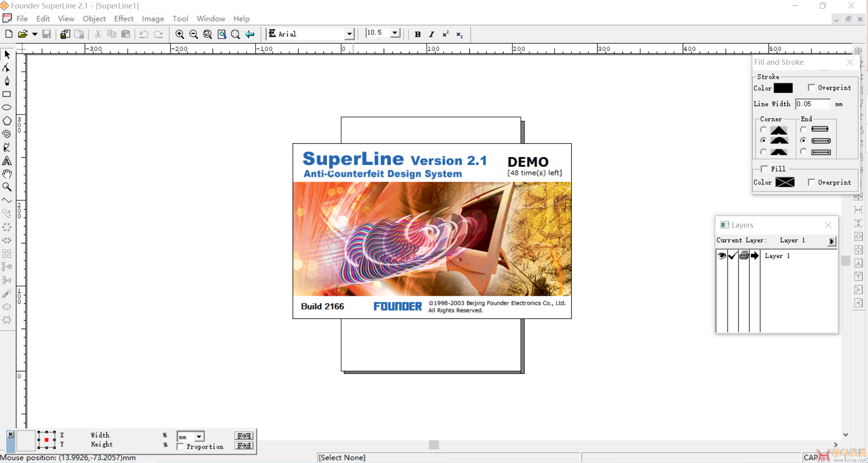The width and height of the screenshot is (868, 463).
Task: Click the black Stroke color swatch
Action: [783, 88]
